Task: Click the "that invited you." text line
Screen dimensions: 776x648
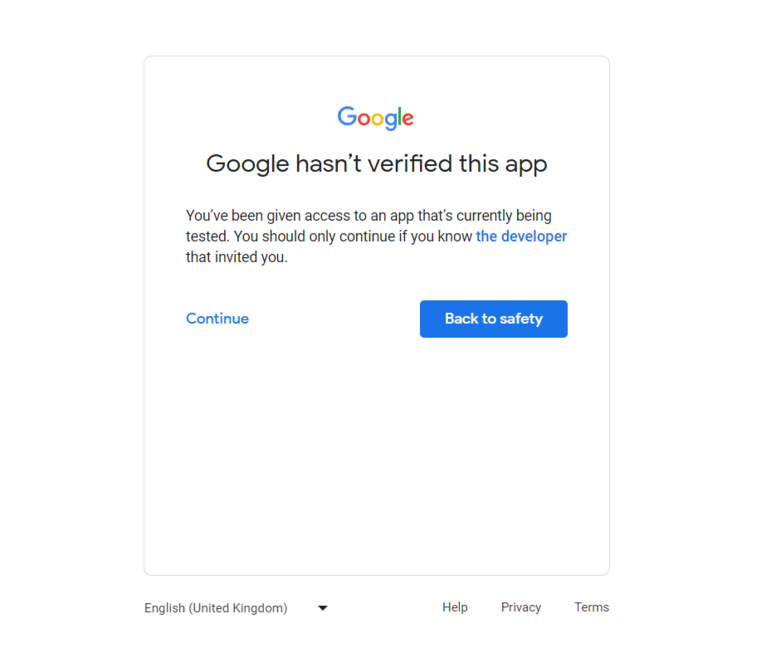Action: 236,257
